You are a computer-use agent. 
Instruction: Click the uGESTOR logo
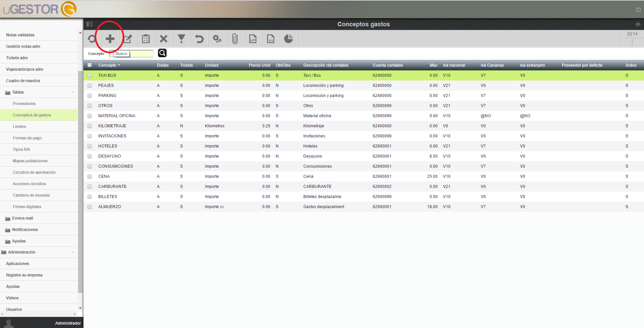click(x=40, y=9)
